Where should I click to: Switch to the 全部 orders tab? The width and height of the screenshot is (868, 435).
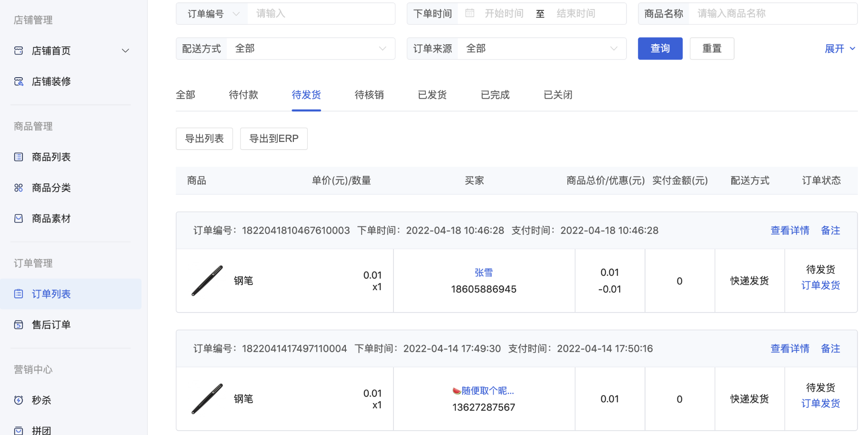[185, 95]
